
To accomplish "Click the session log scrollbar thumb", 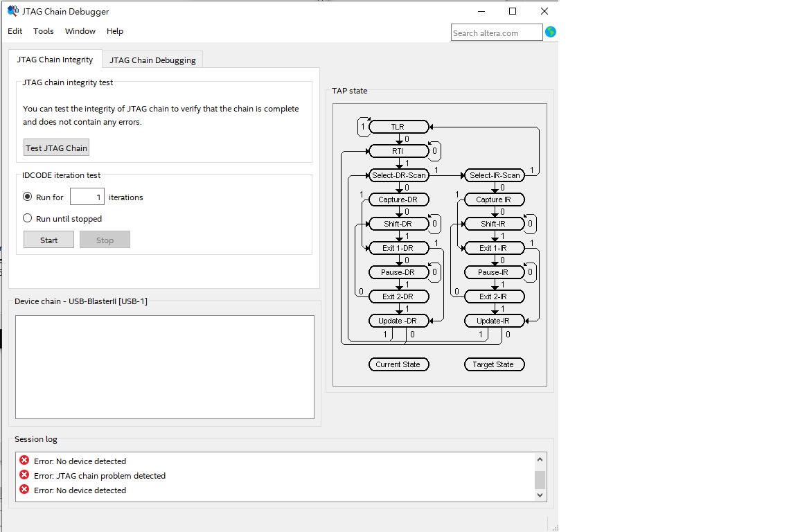I will click(540, 479).
